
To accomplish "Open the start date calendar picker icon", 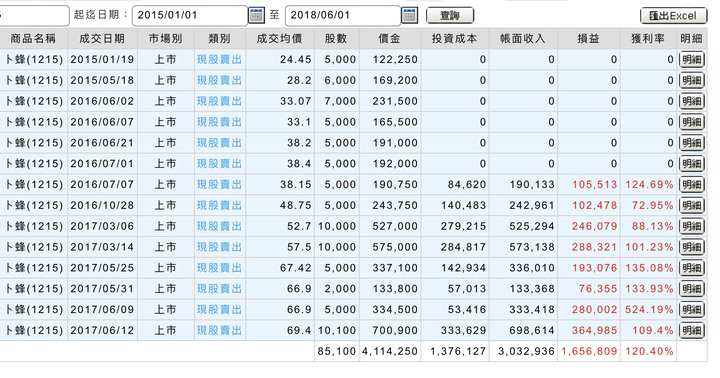I will coord(256,15).
